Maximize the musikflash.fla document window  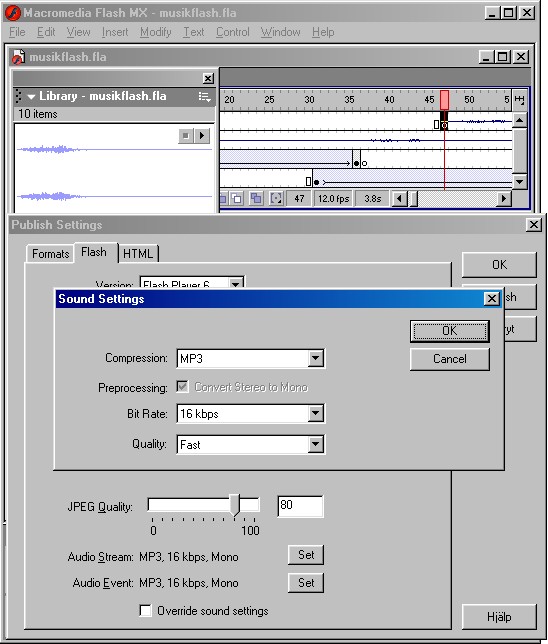click(x=502, y=57)
